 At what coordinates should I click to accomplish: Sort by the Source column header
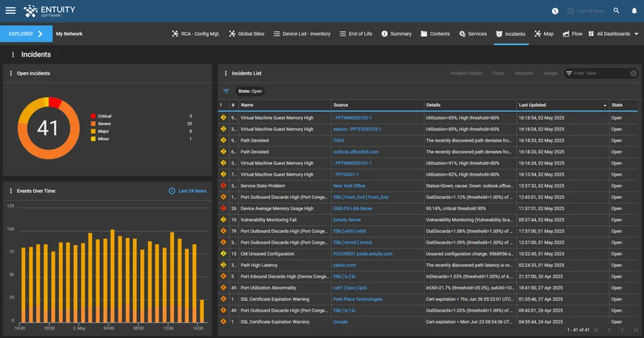pos(377,105)
